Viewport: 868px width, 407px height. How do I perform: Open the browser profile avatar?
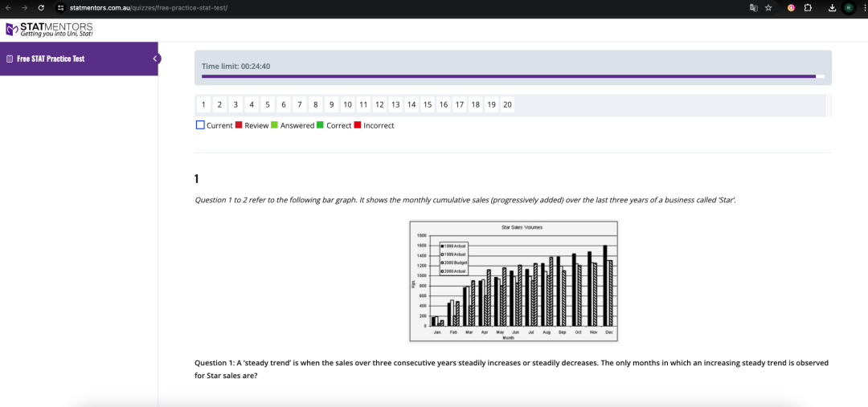click(x=848, y=8)
